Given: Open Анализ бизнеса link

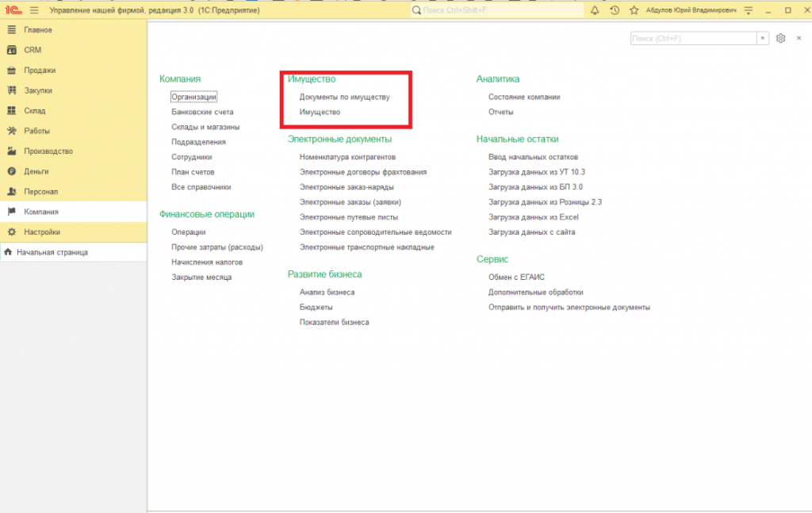Looking at the screenshot, I should coord(327,292).
